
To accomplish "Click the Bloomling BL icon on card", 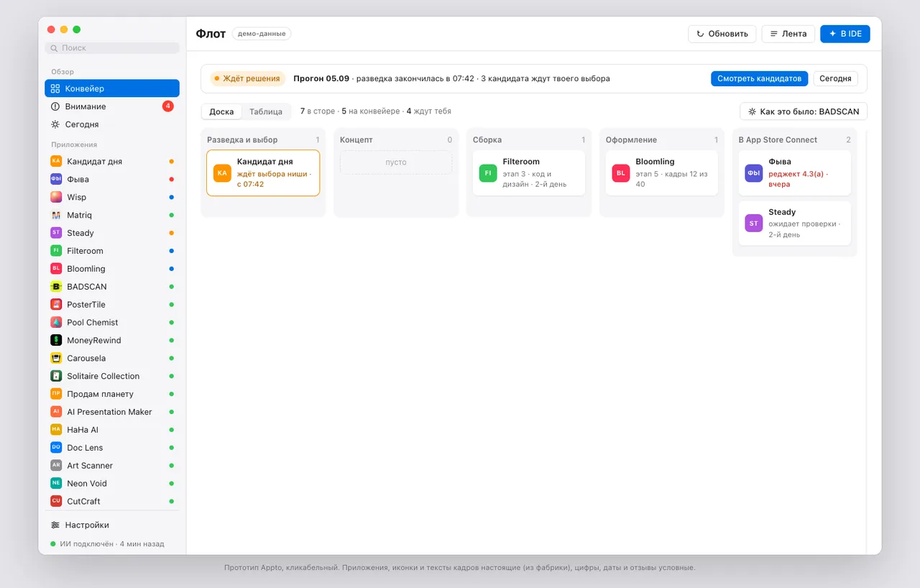I will [x=621, y=173].
